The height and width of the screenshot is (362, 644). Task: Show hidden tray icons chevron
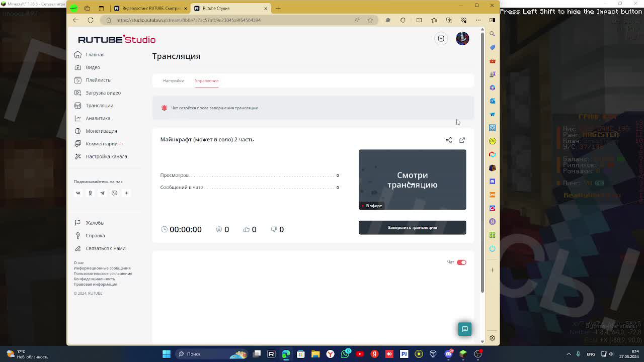pyautogui.click(x=569, y=354)
